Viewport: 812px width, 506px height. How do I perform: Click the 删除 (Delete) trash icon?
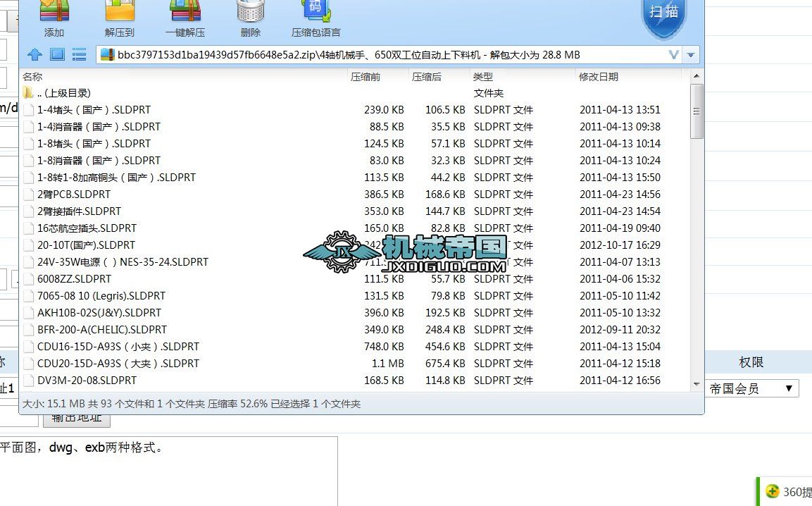click(251, 11)
